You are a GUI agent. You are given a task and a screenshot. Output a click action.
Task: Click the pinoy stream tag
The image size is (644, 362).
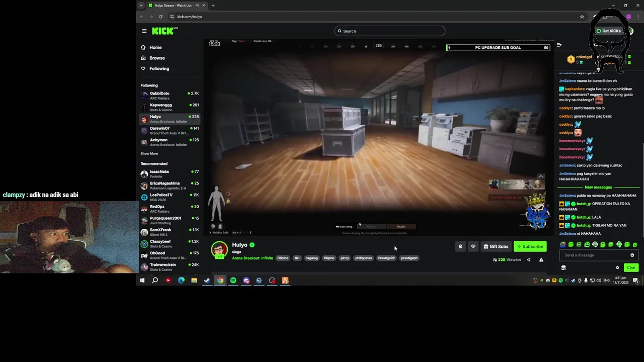point(345,258)
